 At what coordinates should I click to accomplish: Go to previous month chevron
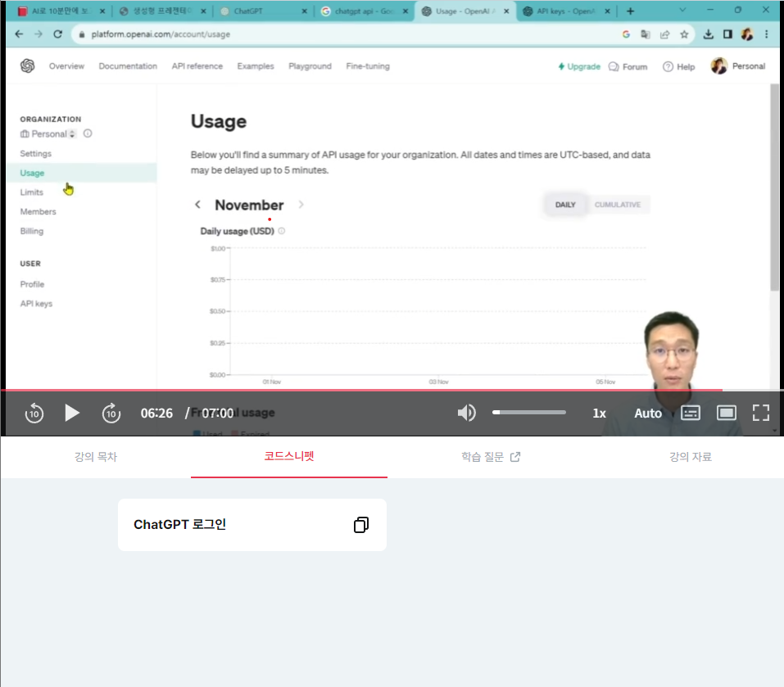pyautogui.click(x=198, y=205)
